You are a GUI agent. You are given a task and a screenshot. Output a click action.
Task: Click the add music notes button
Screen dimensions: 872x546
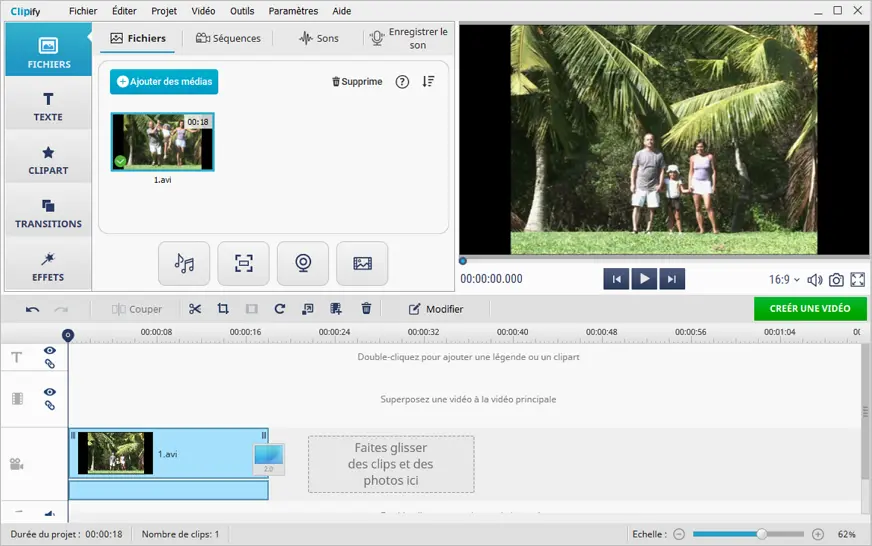(x=184, y=263)
